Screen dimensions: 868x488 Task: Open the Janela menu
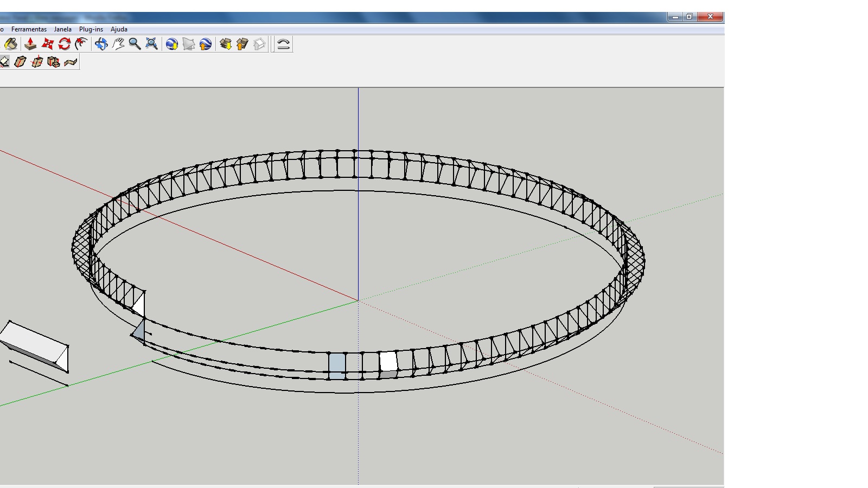(63, 29)
